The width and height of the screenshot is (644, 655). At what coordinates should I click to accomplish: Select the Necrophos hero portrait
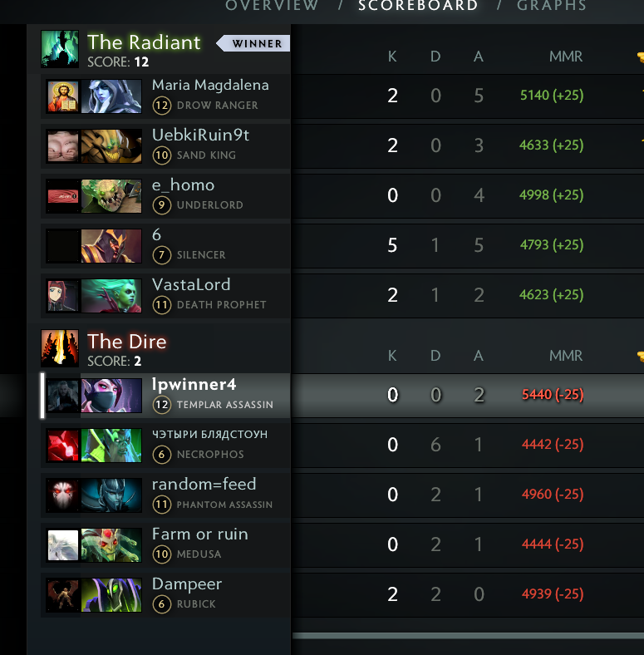[111, 446]
